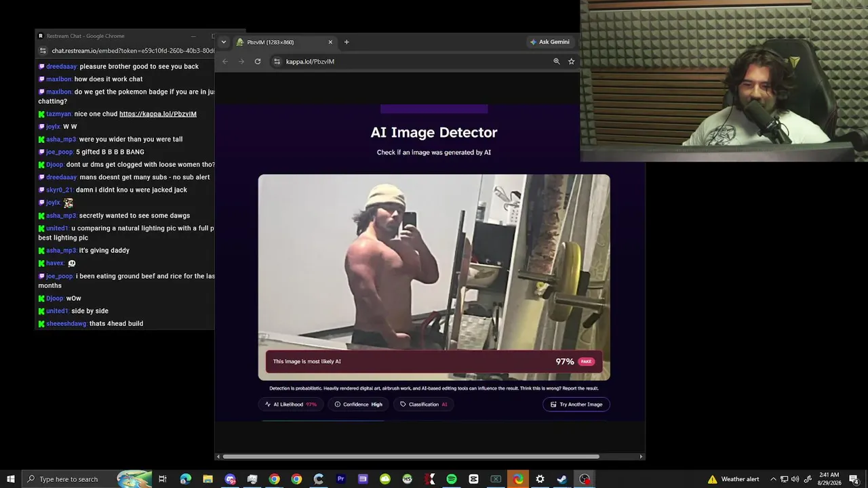Screen dimensions: 868x488
Task: Open the Windows Start menu
Action: [x=11, y=479]
